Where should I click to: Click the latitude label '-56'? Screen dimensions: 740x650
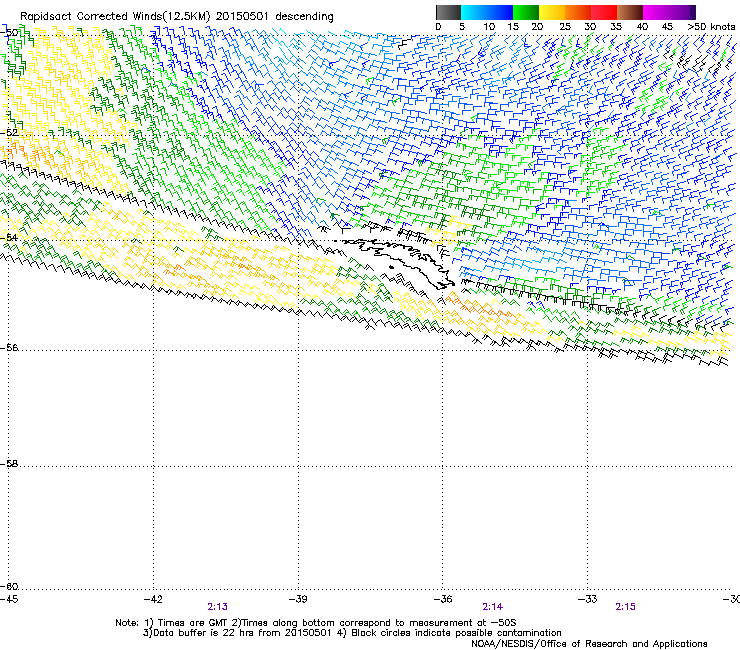(9, 347)
